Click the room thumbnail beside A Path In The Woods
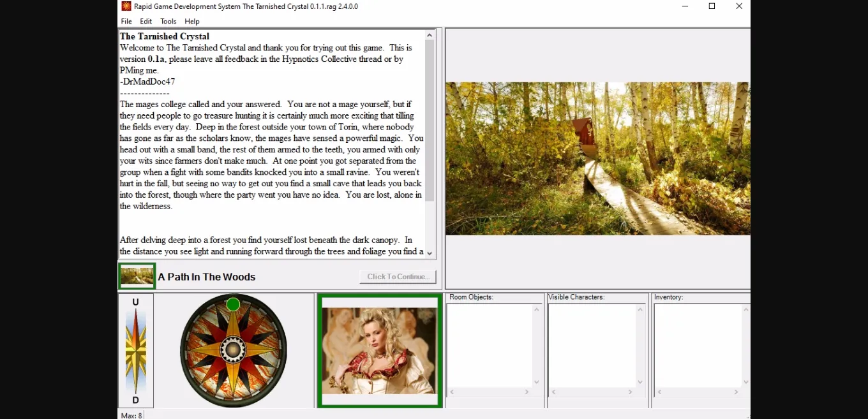Image resolution: width=868 pixels, height=419 pixels. click(x=137, y=276)
